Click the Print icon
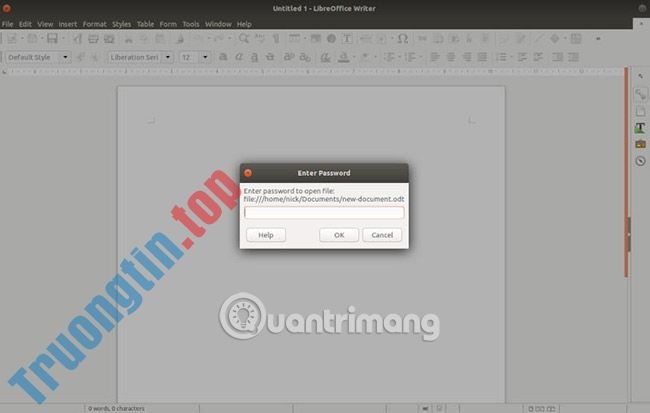 [93, 39]
